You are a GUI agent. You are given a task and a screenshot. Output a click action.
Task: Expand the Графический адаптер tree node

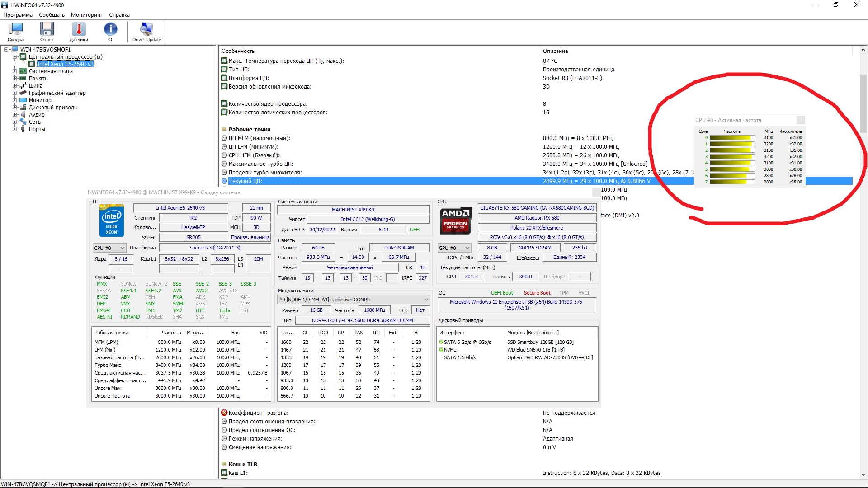15,93
